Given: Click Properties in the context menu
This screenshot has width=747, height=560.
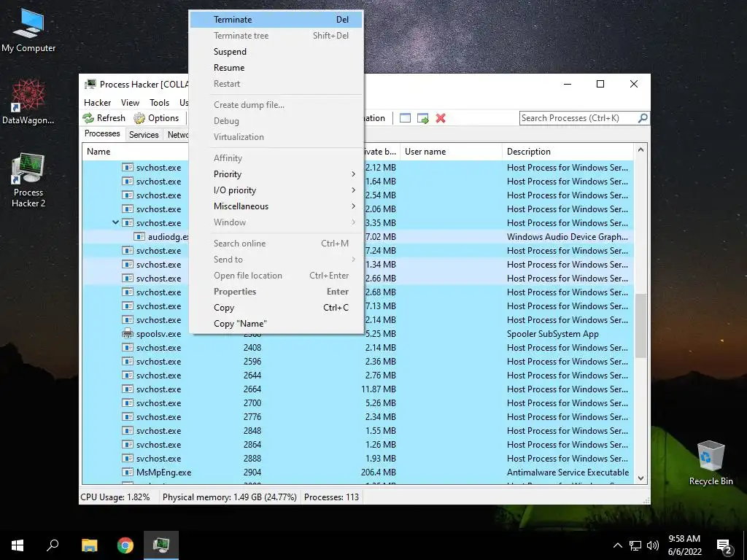Looking at the screenshot, I should [276, 292].
